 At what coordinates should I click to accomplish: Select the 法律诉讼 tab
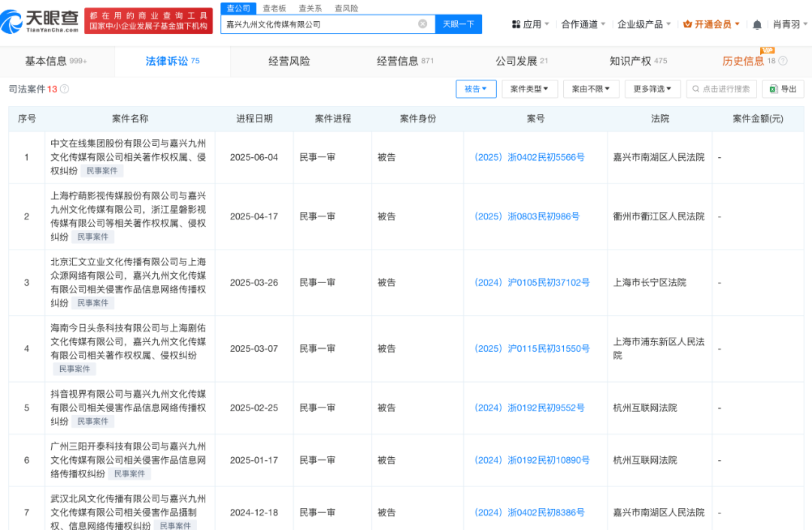pyautogui.click(x=172, y=61)
